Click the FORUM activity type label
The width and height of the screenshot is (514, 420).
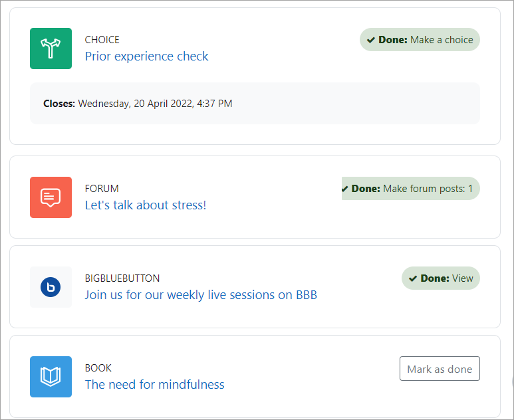102,189
